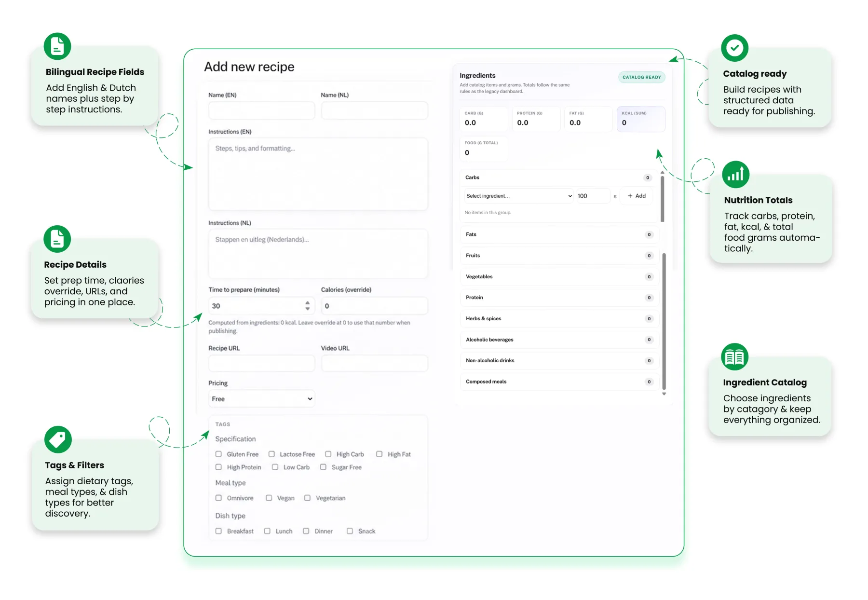The width and height of the screenshot is (868, 600).
Task: Open the Pricing dropdown showing Free
Action: pos(262,399)
